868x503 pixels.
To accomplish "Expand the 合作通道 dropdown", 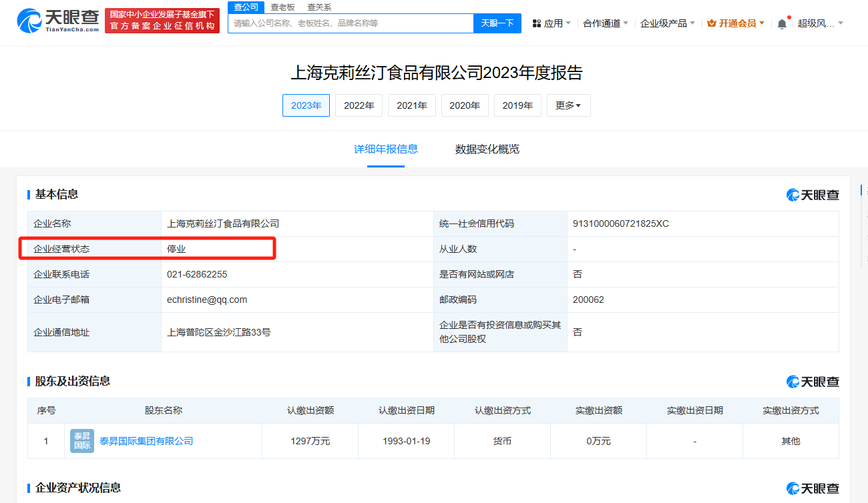I will coord(606,23).
